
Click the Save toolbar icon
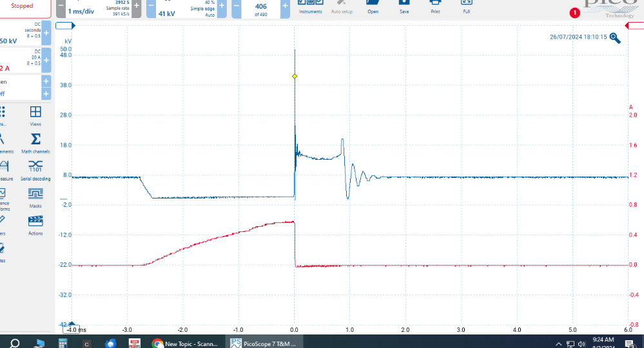[404, 6]
